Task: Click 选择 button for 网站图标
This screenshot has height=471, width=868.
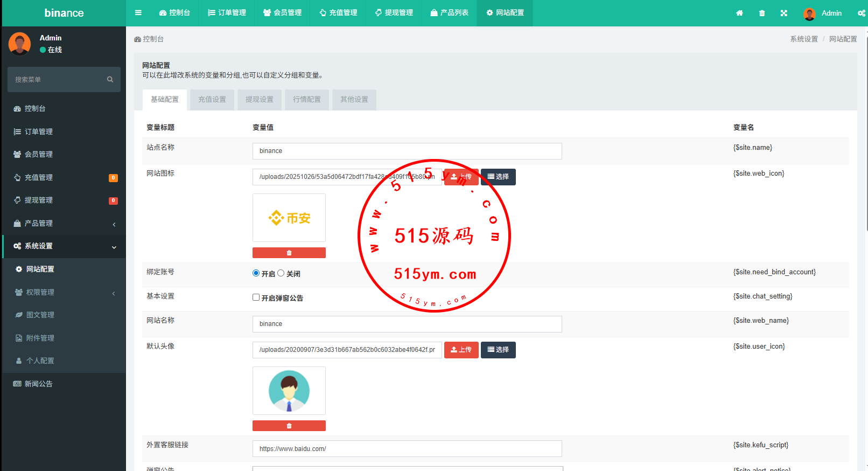Action: [498, 177]
